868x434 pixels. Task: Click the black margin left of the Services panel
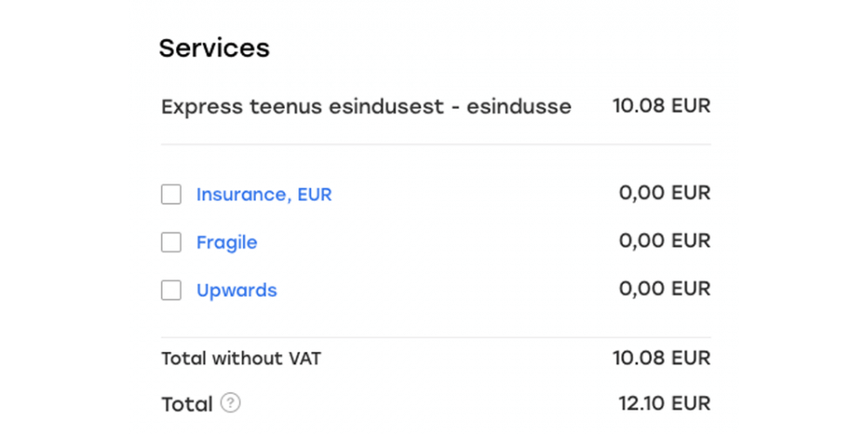point(63,217)
